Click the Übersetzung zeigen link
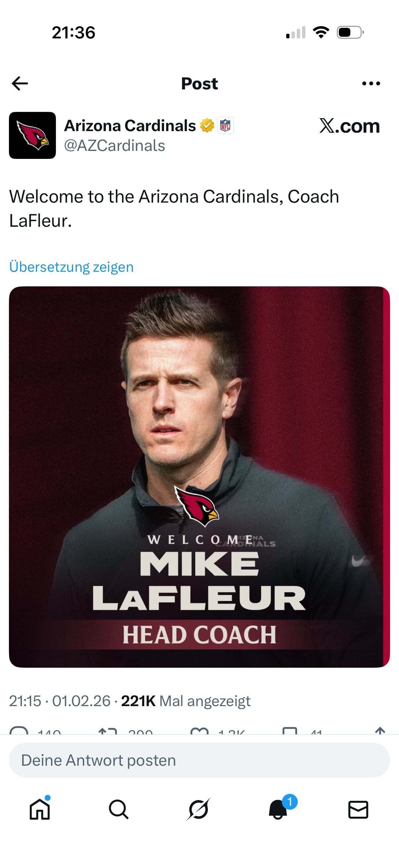The height and width of the screenshot is (868, 399). pos(71,267)
